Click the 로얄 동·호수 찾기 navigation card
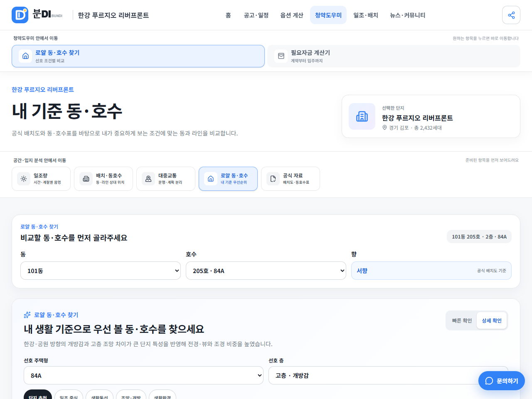This screenshot has width=532, height=399. point(138,56)
